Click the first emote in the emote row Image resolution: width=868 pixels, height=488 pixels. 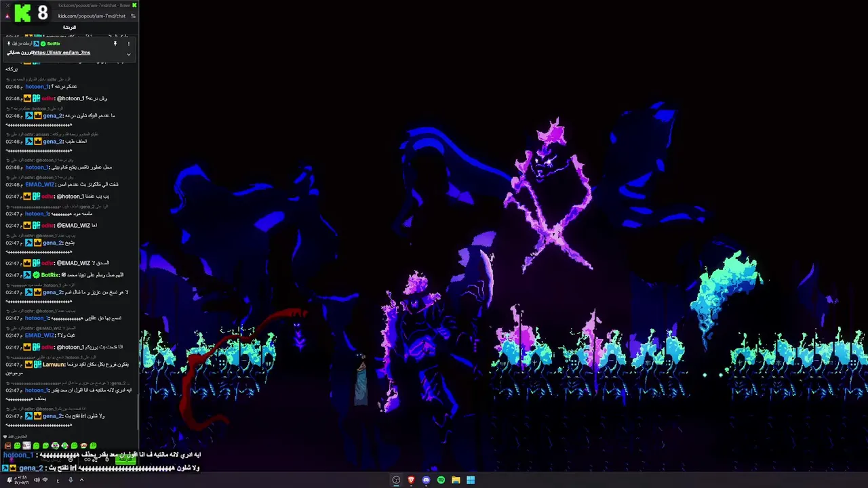point(7,445)
